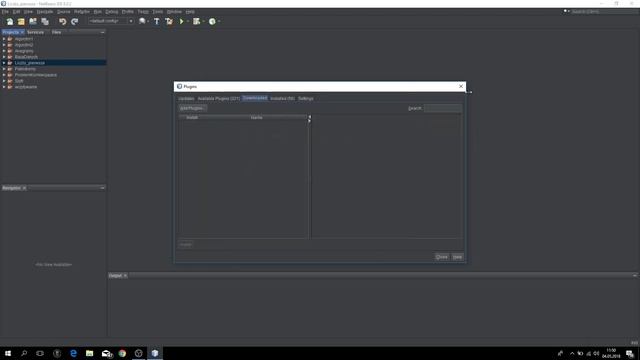The image size is (640, 360).
Task: Switch to the Services panel tab
Action: (x=36, y=32)
